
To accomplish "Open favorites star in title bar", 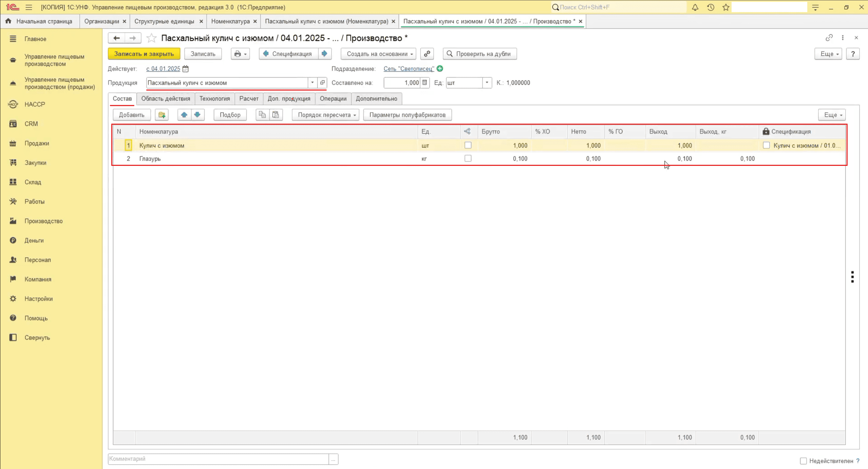I will click(x=726, y=7).
